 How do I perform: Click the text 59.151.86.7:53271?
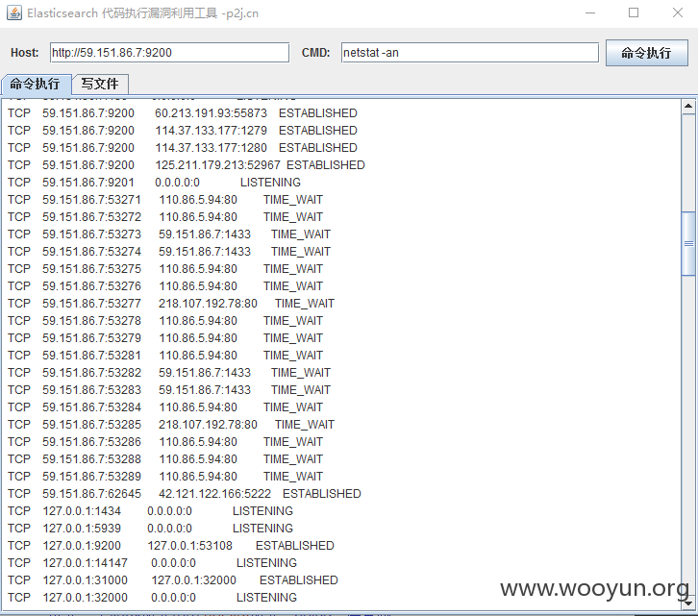tap(91, 200)
